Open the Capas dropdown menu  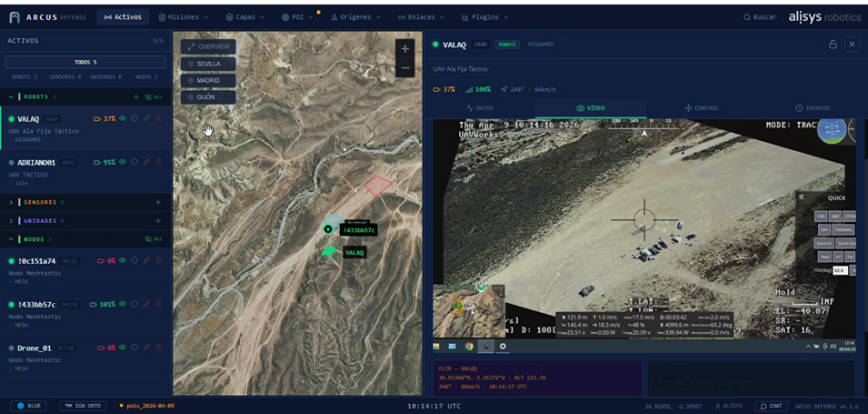244,17
